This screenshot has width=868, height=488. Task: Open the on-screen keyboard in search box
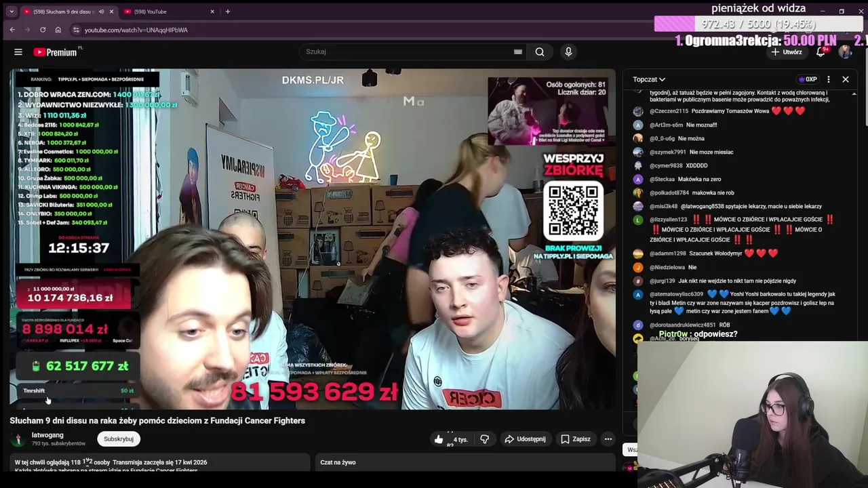pyautogui.click(x=517, y=52)
